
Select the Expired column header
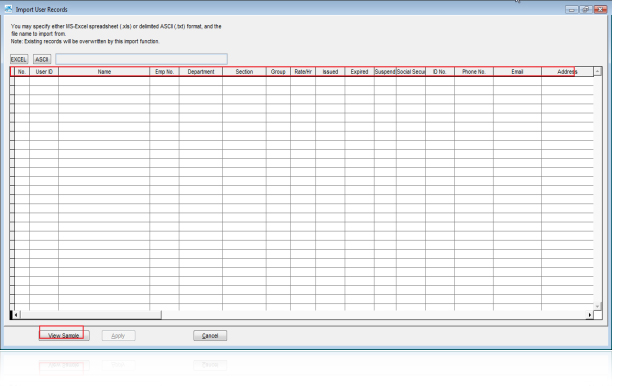[x=359, y=72]
